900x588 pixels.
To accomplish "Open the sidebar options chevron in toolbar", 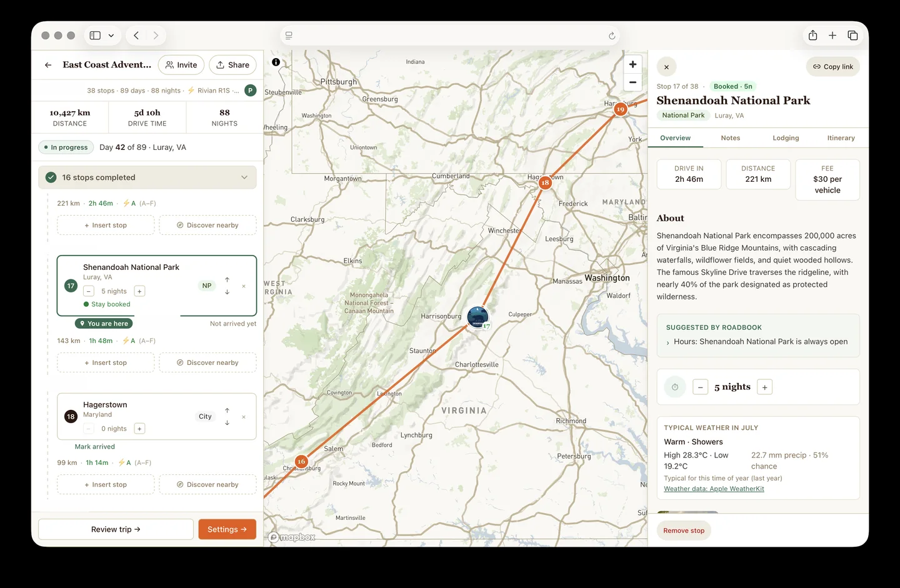I will pyautogui.click(x=111, y=36).
